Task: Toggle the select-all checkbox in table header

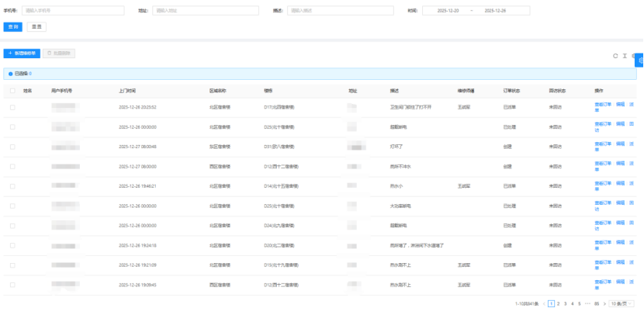Action: (x=12, y=91)
